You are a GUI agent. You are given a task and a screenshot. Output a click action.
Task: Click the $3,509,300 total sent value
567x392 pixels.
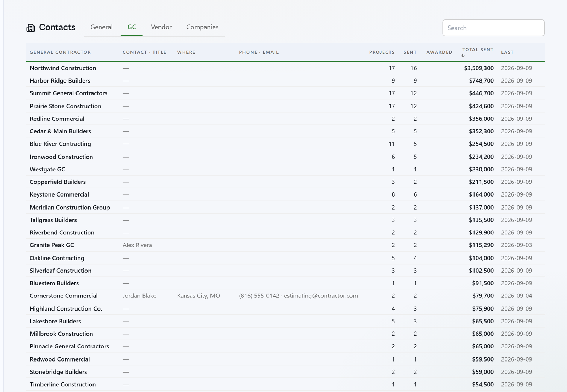coord(479,68)
